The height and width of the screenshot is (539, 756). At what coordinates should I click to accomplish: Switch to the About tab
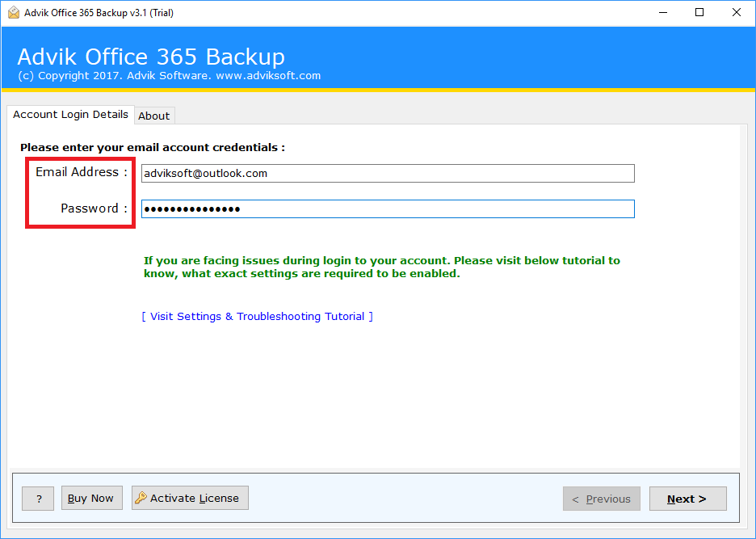[x=153, y=116]
